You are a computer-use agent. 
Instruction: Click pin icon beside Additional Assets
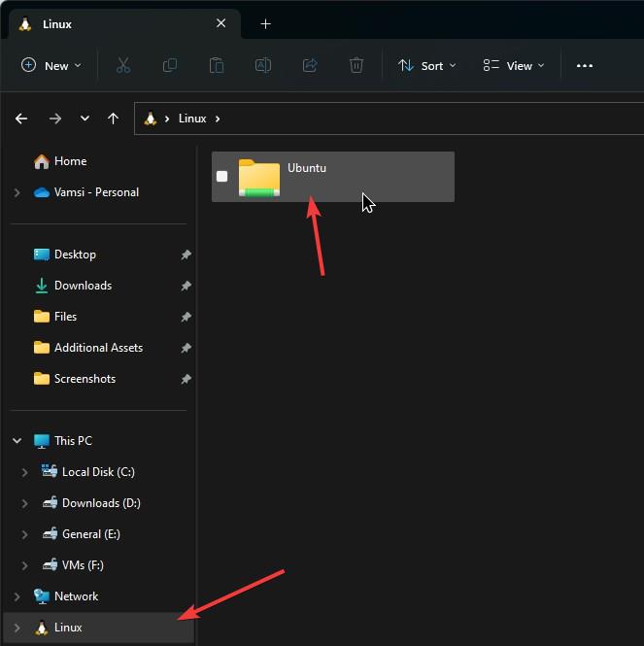pos(186,348)
